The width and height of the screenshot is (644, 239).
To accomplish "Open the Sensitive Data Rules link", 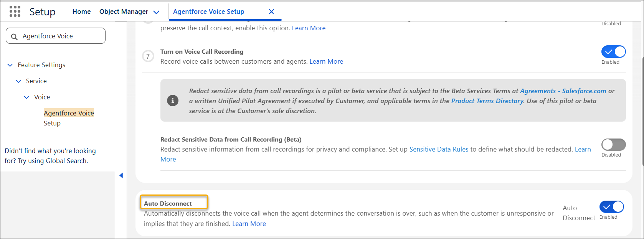I will [439, 149].
